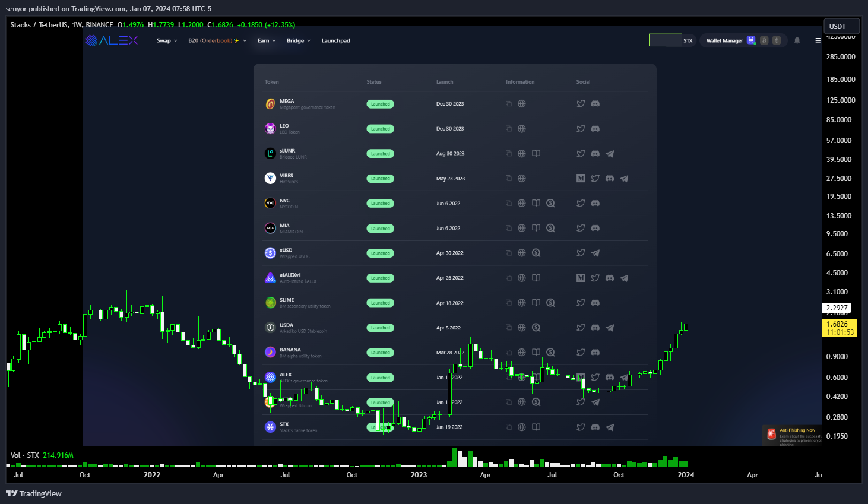The image size is (868, 504).
Task: Select the Ethereum wallet icon in Wallet Manager
Action: 776,40
